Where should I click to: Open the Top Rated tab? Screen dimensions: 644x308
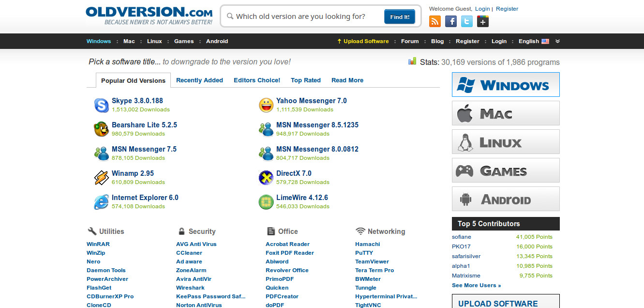click(x=306, y=80)
